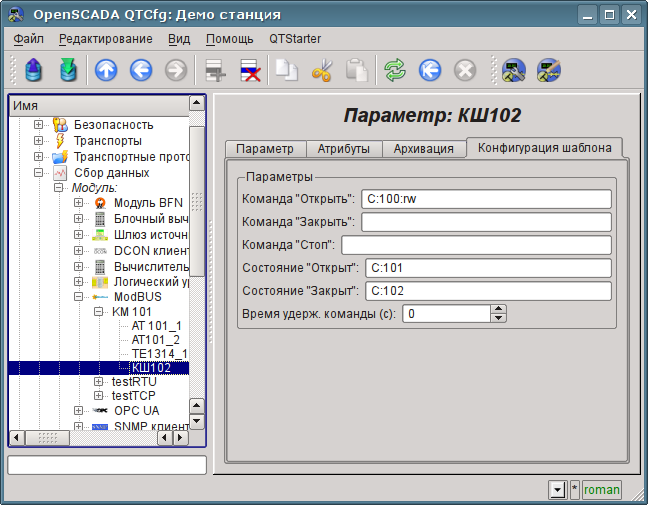
Task: Expand the testRTU tree node
Action: [98, 382]
